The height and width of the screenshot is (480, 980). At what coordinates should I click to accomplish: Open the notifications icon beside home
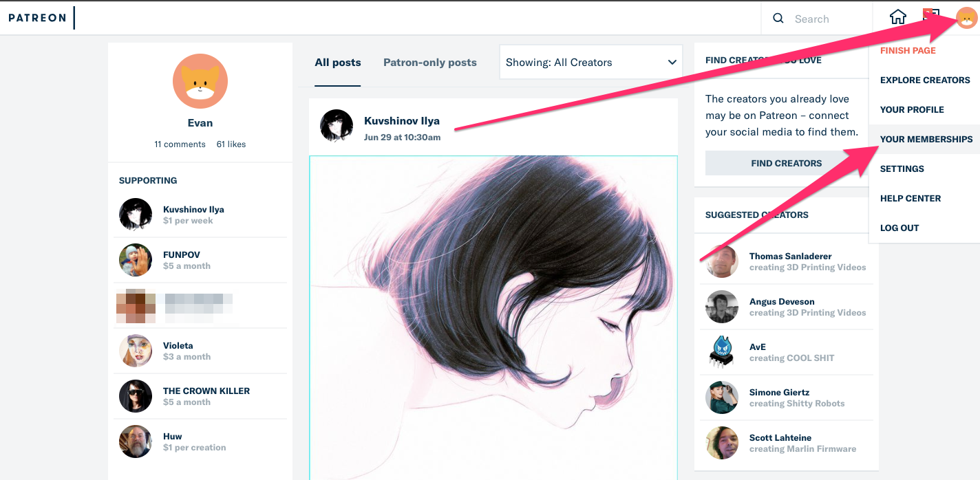(x=932, y=17)
